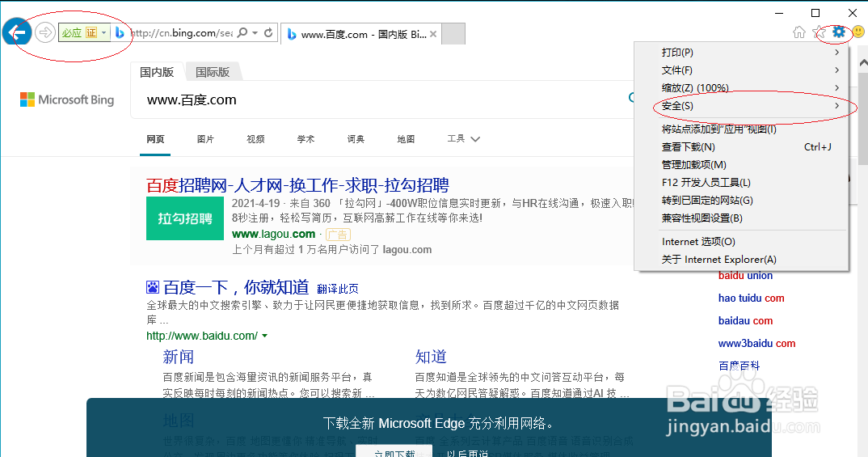
Task: Click the address bar search magnifier icon
Action: tap(242, 32)
